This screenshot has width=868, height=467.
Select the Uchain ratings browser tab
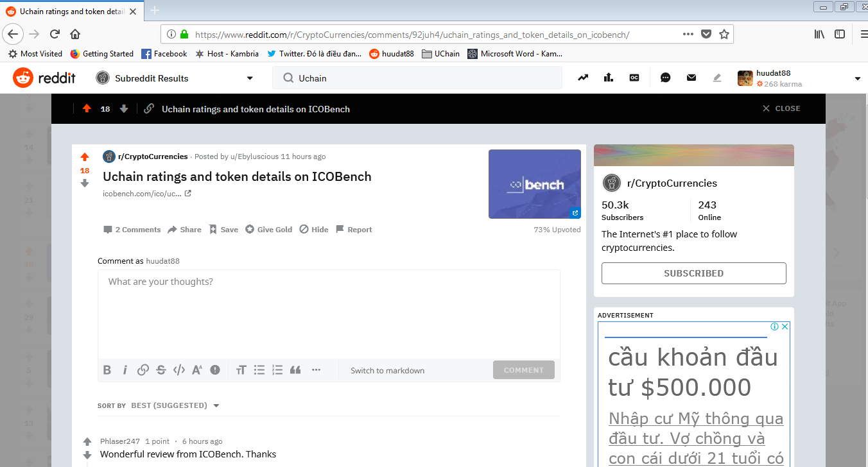72,11
